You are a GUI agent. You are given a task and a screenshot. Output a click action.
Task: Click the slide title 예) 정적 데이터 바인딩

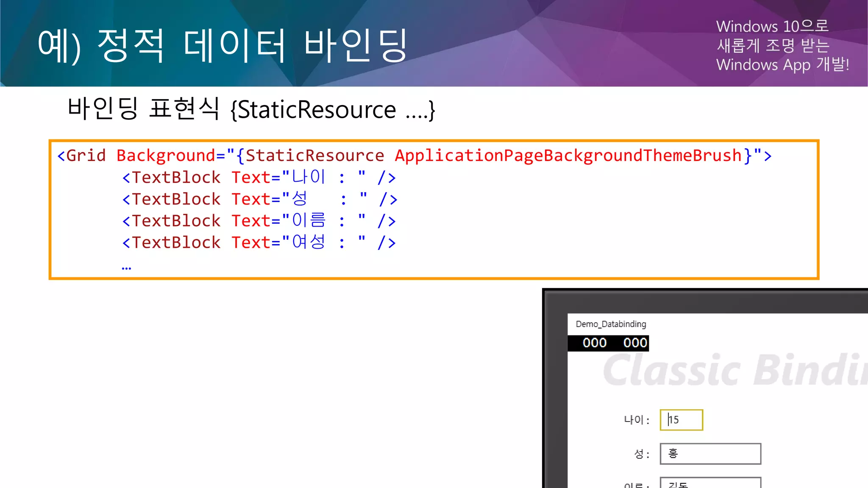223,45
